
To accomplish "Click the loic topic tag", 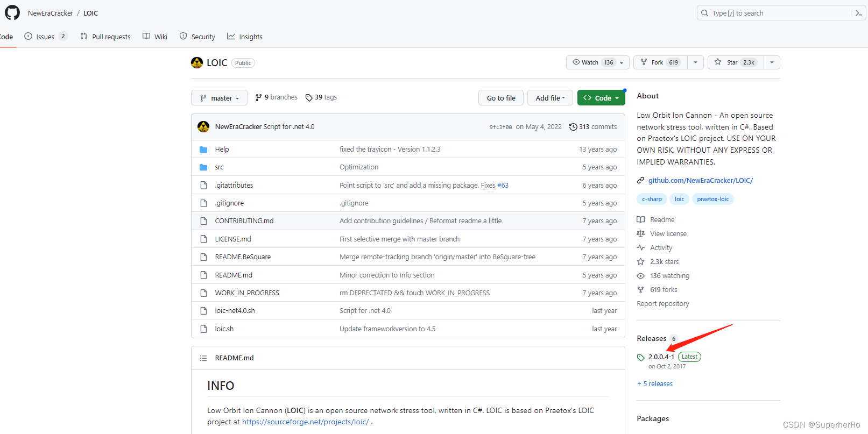I will point(680,199).
